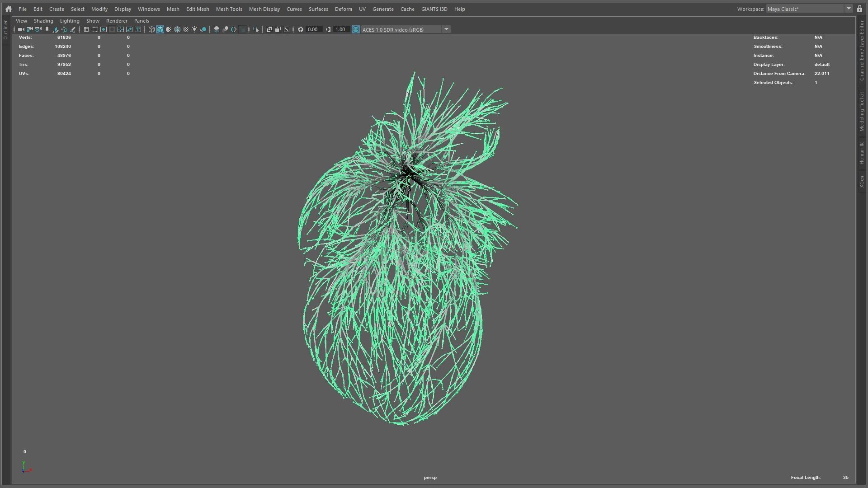Click the Textured checker icon

click(x=186, y=29)
